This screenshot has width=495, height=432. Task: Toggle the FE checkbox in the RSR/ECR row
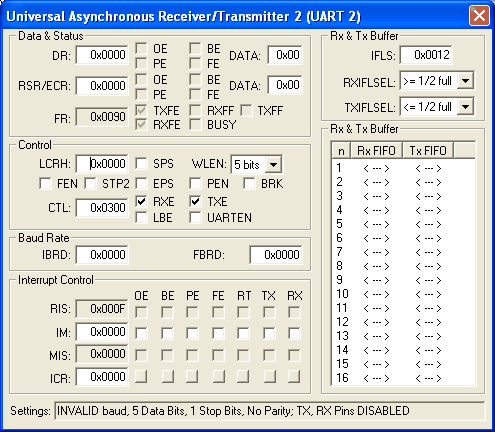coord(195,94)
